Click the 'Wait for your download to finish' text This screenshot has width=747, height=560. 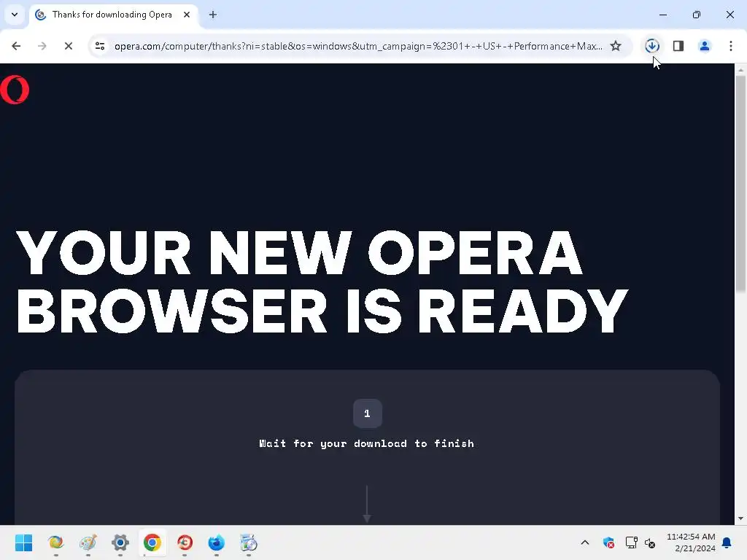(366, 444)
